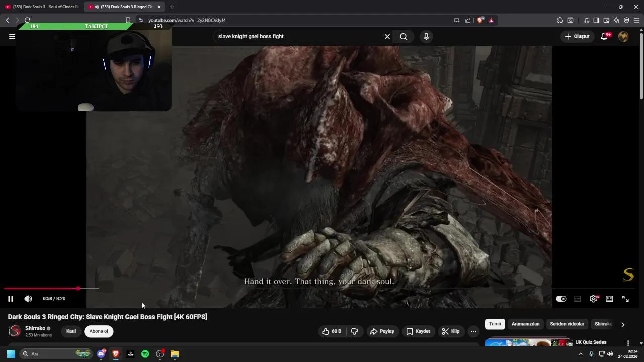Like the video with thumbs up
The image size is (644, 362).
[332, 331]
